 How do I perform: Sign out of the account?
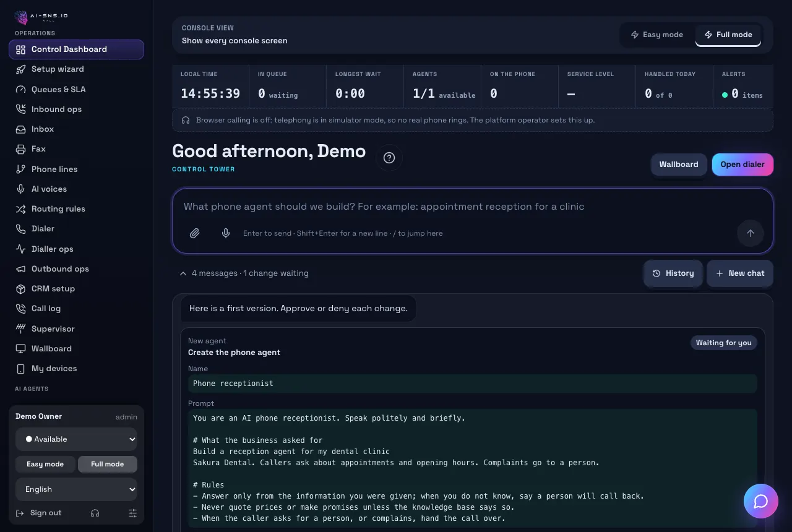coord(38,513)
